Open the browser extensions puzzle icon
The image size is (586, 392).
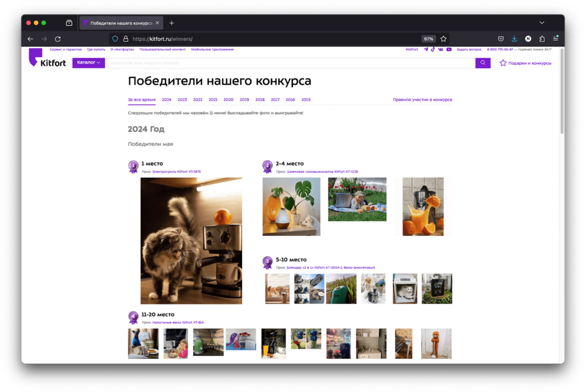coord(542,39)
